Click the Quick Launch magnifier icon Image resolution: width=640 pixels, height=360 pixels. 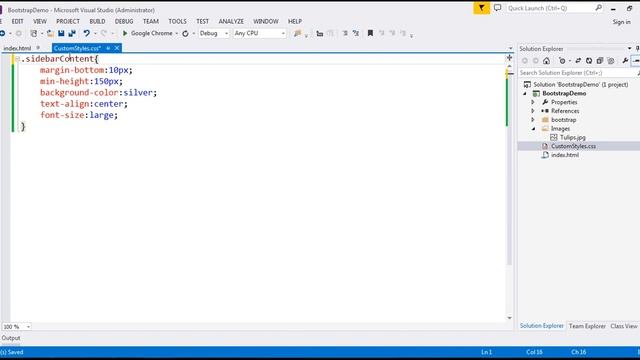(598, 8)
